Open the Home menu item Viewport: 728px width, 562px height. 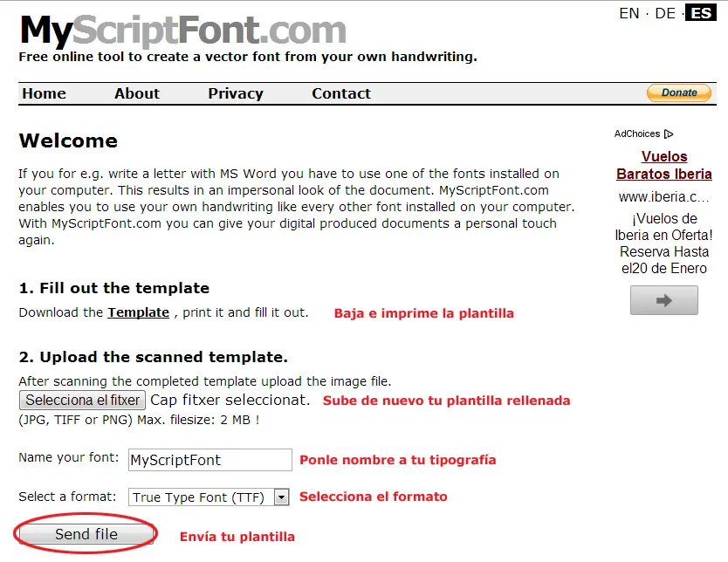coord(45,93)
